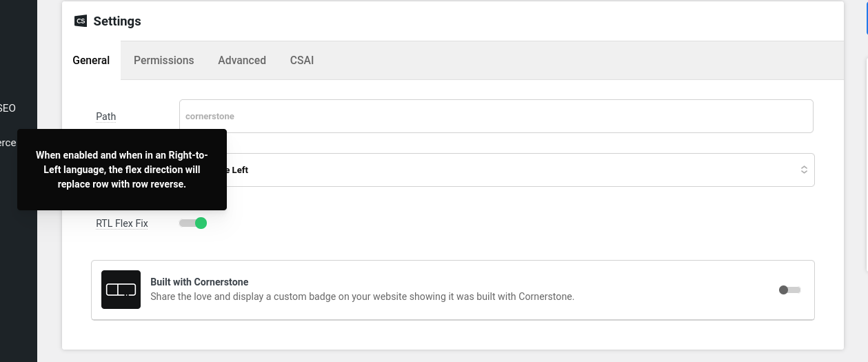Click the "Built with Cornerstone" heading text

(199, 282)
